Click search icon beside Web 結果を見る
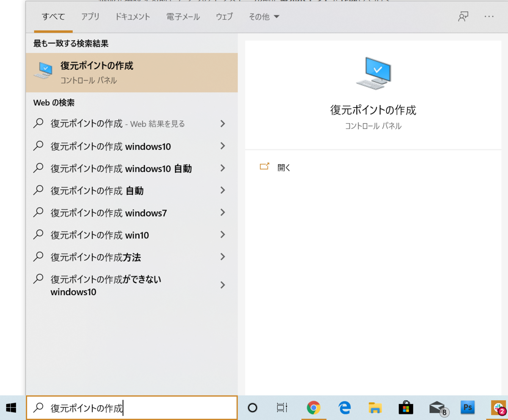This screenshot has width=508, height=420. 39,123
